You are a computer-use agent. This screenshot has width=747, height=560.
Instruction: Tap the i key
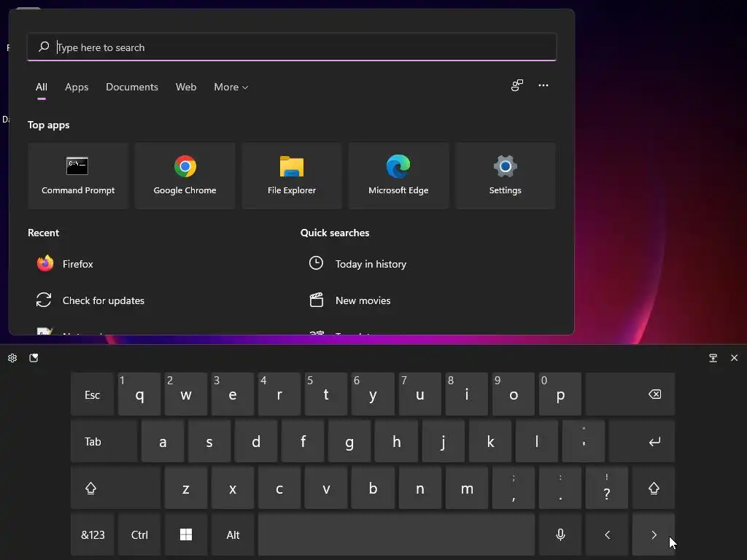(x=466, y=394)
